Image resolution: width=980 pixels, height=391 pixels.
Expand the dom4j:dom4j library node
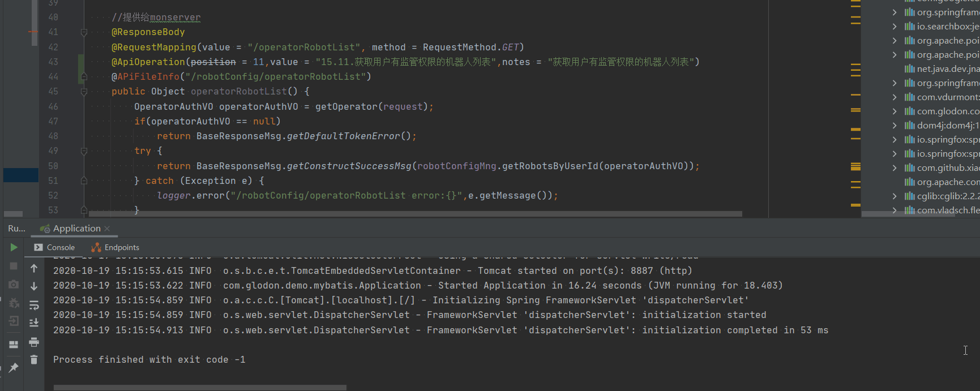(x=895, y=126)
